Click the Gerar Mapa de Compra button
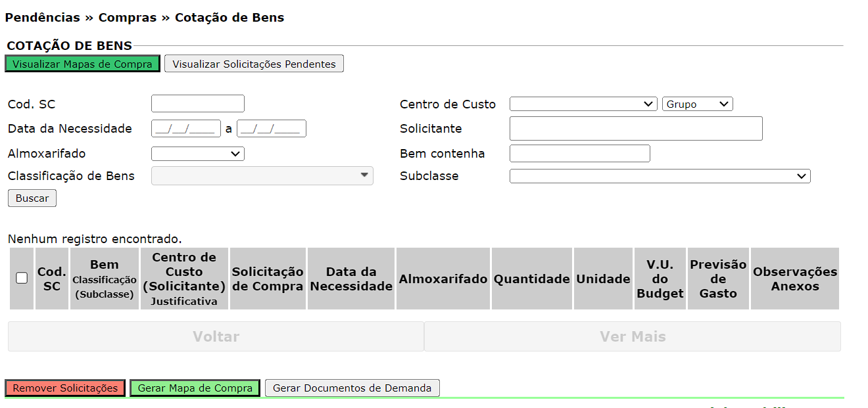The height and width of the screenshot is (408, 868). tap(195, 388)
